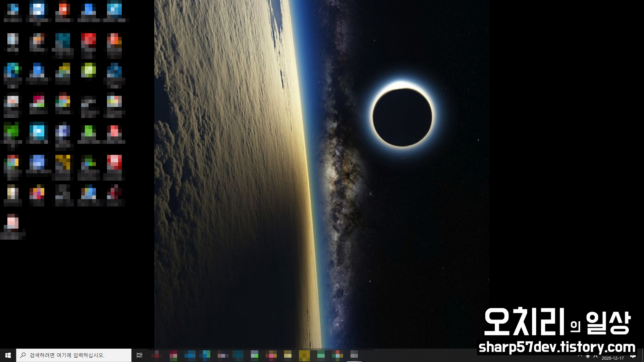Open the Task View button
644x362 pixels.
tap(140, 355)
